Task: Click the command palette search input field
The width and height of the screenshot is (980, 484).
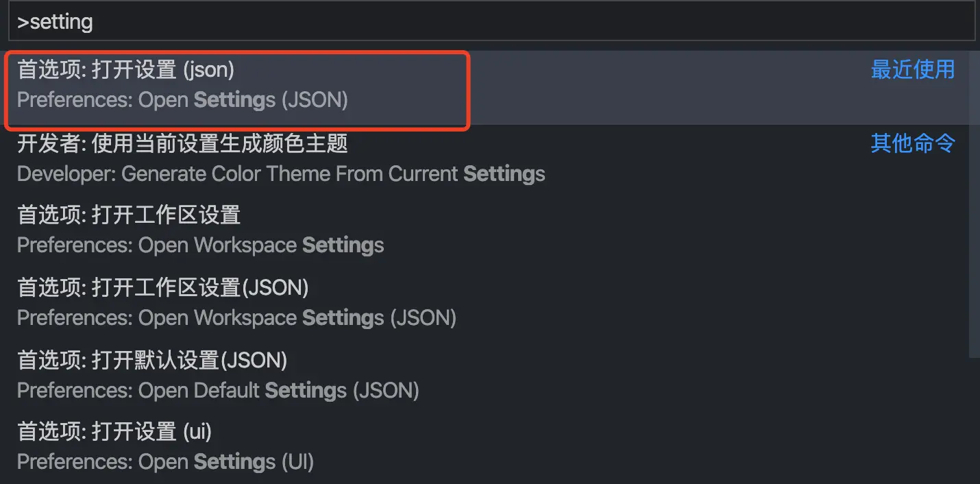Action: (x=490, y=23)
